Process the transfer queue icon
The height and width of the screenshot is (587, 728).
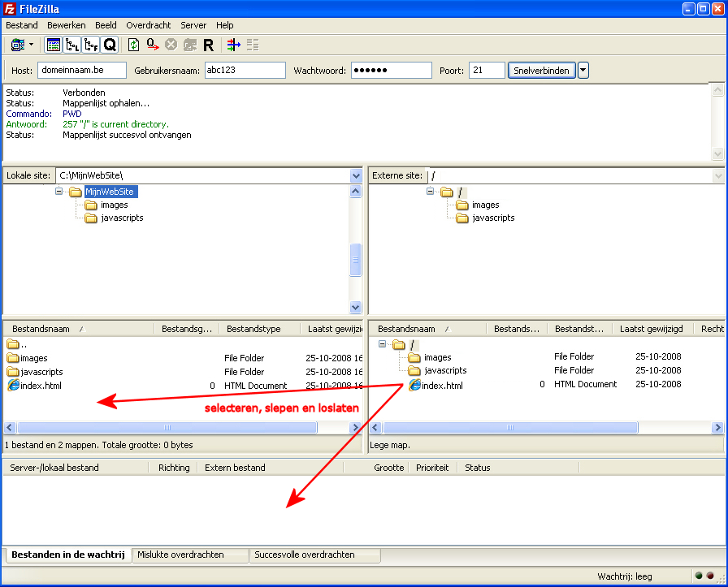pyautogui.click(x=152, y=45)
